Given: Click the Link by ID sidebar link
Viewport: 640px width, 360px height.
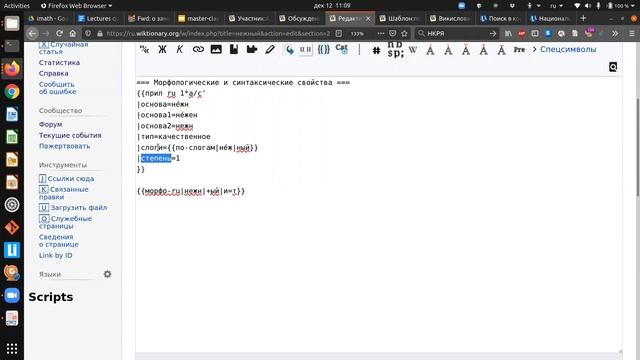Looking at the screenshot, I should (x=56, y=256).
